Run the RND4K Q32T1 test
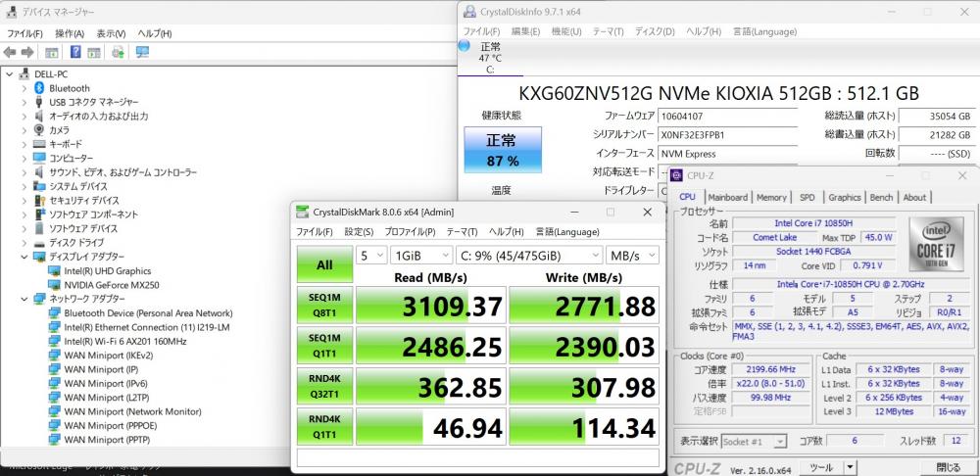980x476 pixels. point(324,386)
